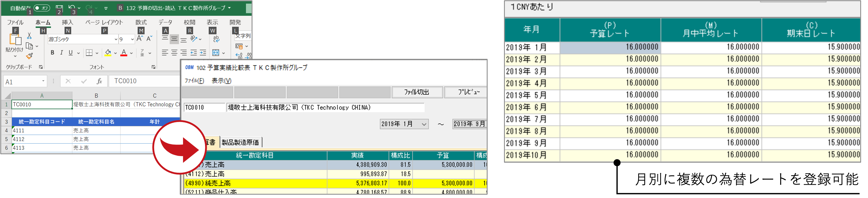This screenshot has height=198, width=868.
Task: Click the (P)予算レート column header
Action: pyautogui.click(x=611, y=30)
